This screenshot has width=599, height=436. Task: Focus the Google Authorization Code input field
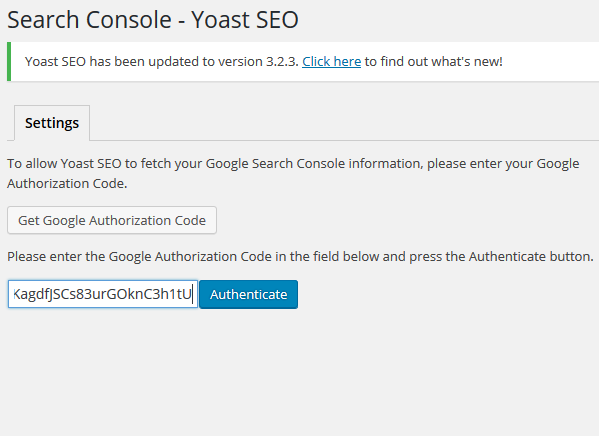[103, 294]
